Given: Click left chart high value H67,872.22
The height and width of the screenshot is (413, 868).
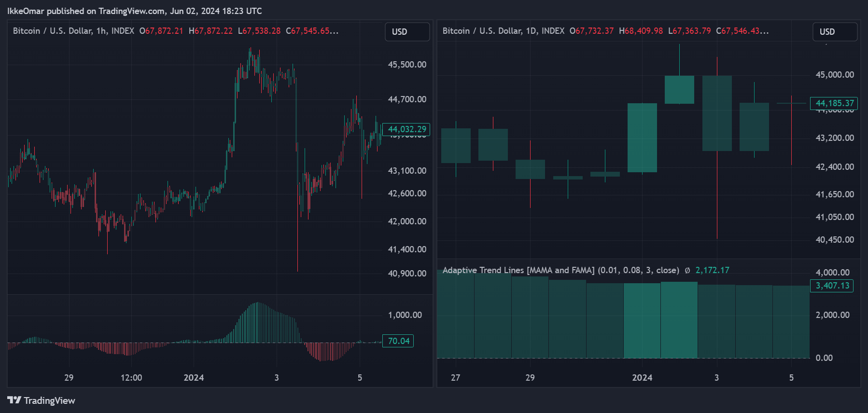Looking at the screenshot, I should [210, 31].
